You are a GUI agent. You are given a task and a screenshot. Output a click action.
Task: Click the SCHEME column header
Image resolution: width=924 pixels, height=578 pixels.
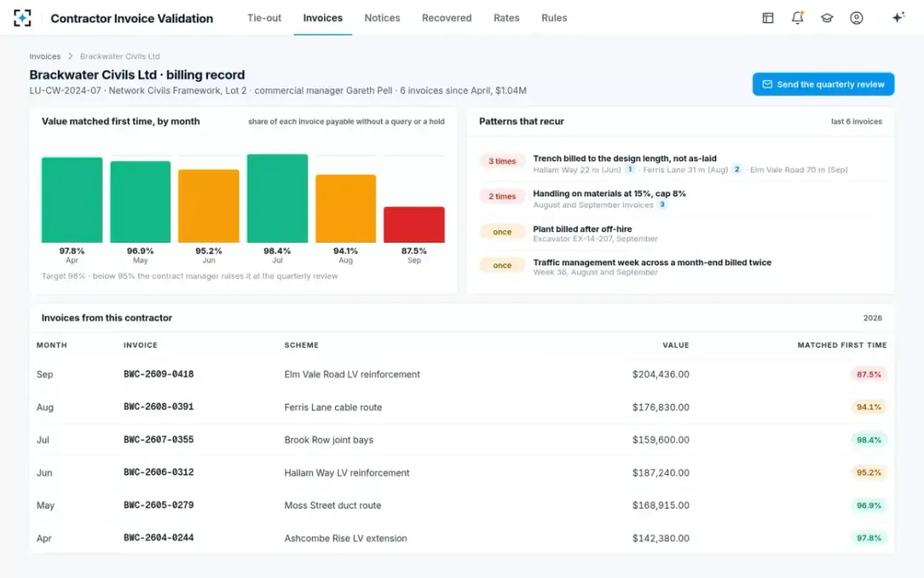[301, 345]
